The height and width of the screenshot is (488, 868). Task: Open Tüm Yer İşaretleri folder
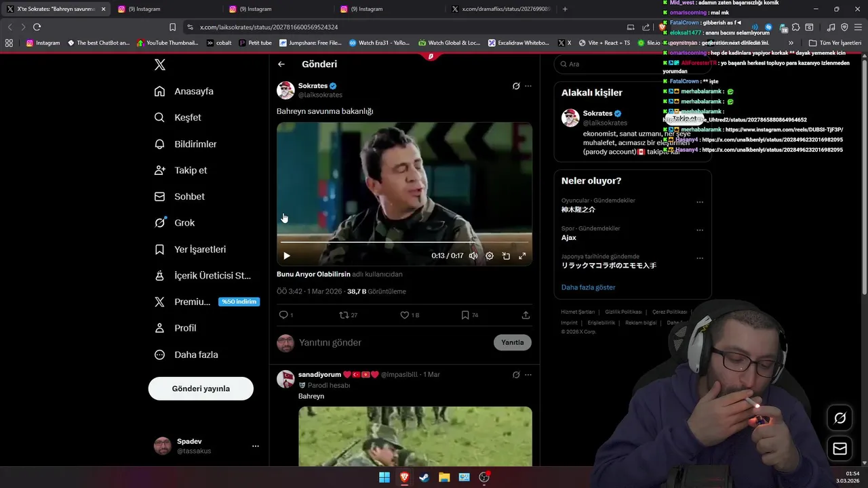tap(835, 43)
